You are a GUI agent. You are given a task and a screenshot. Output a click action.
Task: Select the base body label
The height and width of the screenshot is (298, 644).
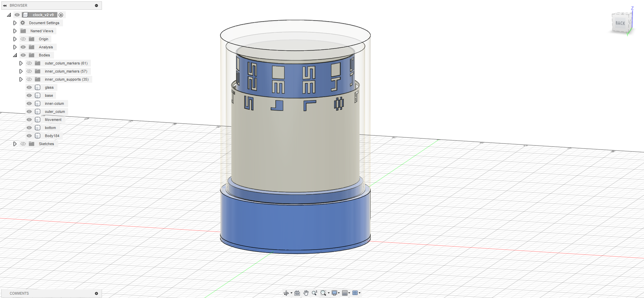pyautogui.click(x=49, y=95)
